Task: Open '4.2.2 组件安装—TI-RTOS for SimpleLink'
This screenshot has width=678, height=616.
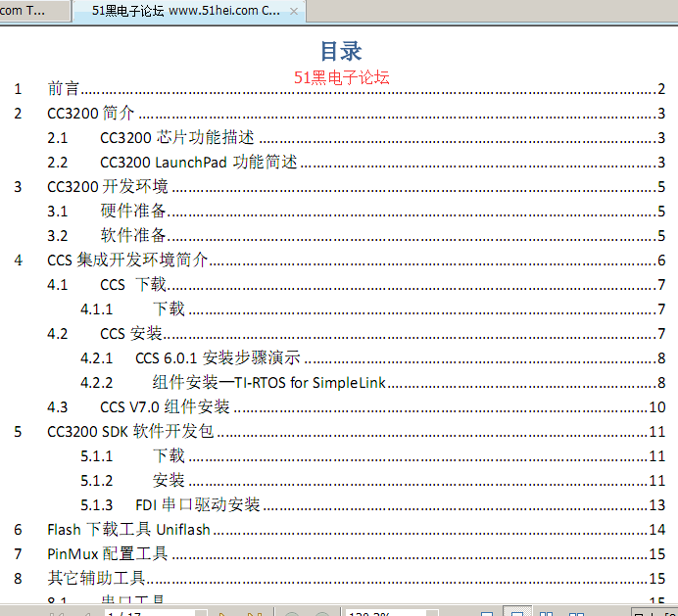Action: (x=372, y=383)
